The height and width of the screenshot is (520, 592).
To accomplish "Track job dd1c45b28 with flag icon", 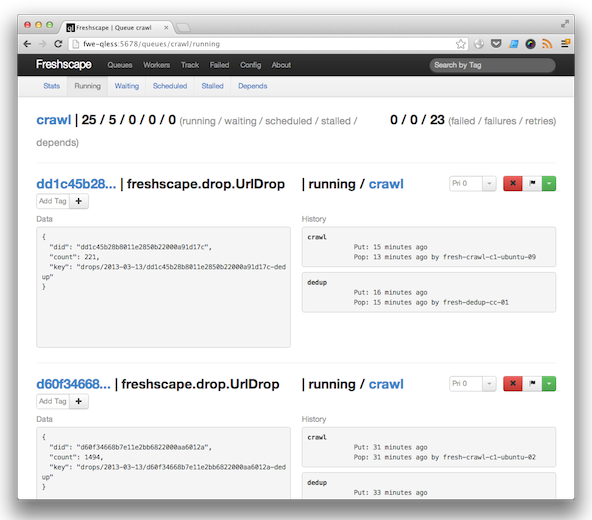I will (x=532, y=184).
